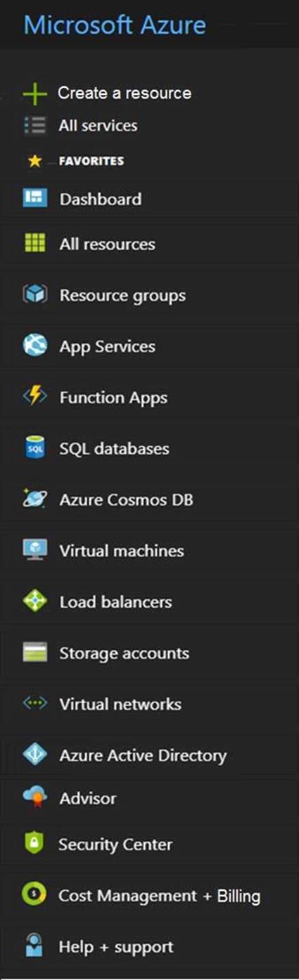Open the App Services globe icon
This screenshot has width=299, height=980.
click(x=34, y=346)
